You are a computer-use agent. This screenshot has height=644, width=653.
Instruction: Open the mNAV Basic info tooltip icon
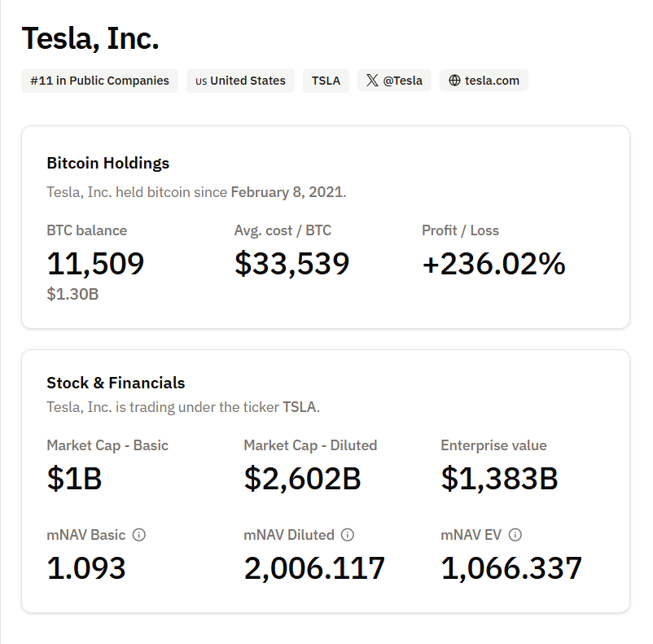point(139,535)
